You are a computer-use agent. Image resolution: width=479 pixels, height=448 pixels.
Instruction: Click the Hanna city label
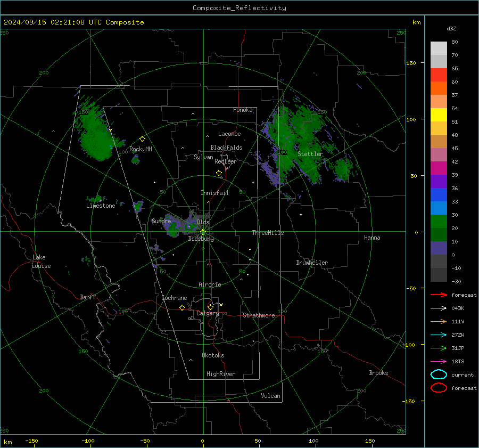(372, 238)
